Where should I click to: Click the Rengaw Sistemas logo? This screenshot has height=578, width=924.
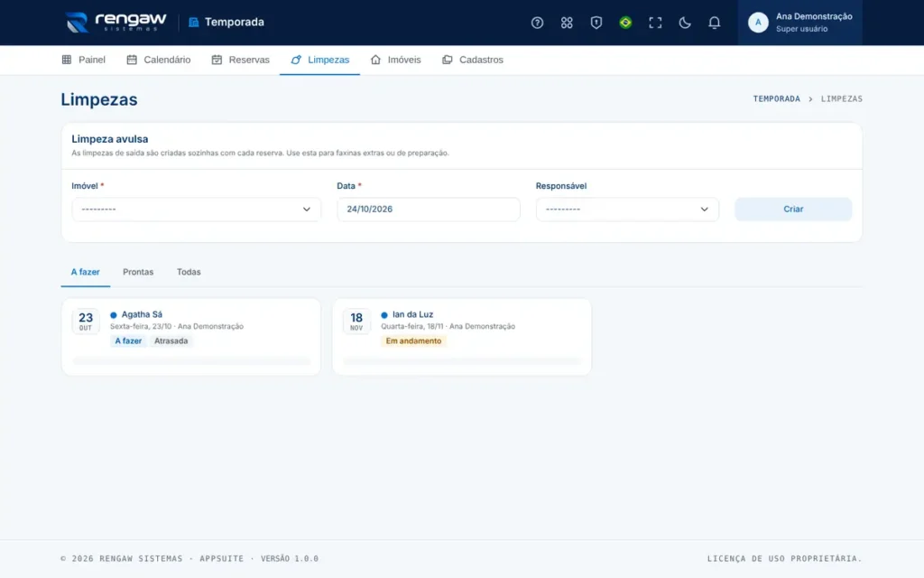coord(116,23)
